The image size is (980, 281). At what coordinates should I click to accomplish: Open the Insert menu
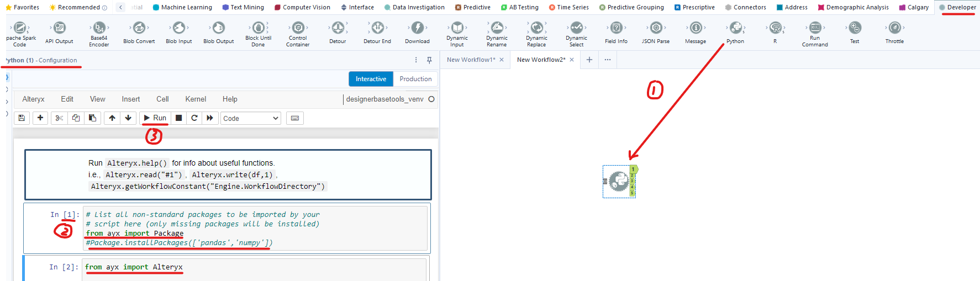click(131, 99)
